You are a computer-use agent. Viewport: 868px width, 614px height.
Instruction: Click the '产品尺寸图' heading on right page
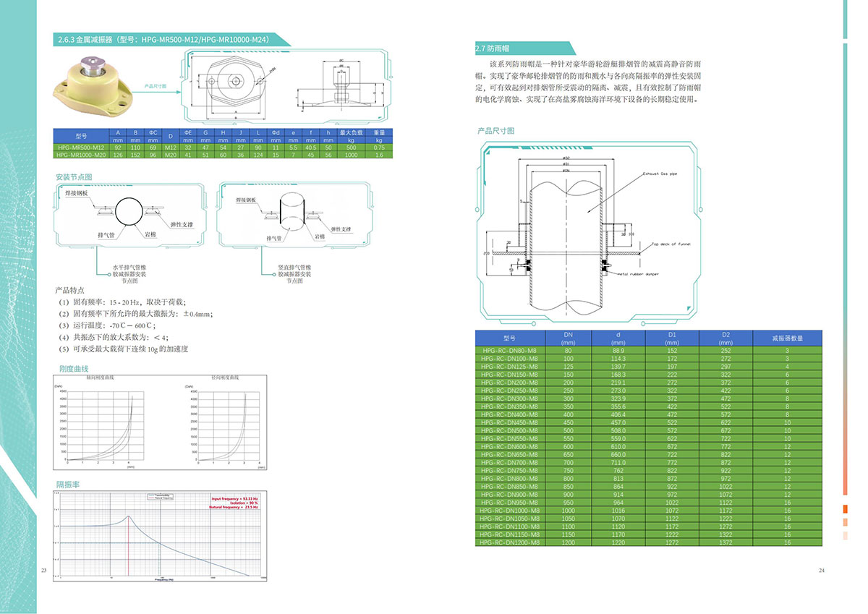pos(495,132)
